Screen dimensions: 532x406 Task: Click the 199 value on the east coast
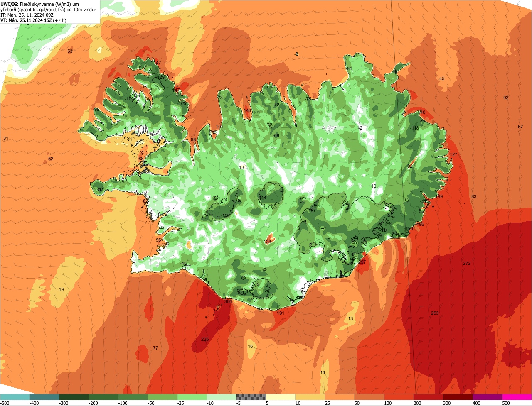point(439,196)
